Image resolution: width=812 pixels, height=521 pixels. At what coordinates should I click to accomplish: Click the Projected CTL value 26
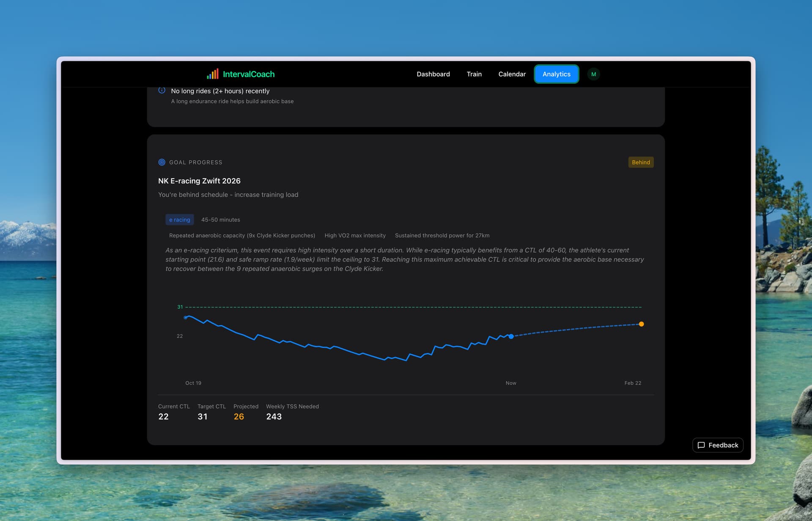click(x=239, y=416)
